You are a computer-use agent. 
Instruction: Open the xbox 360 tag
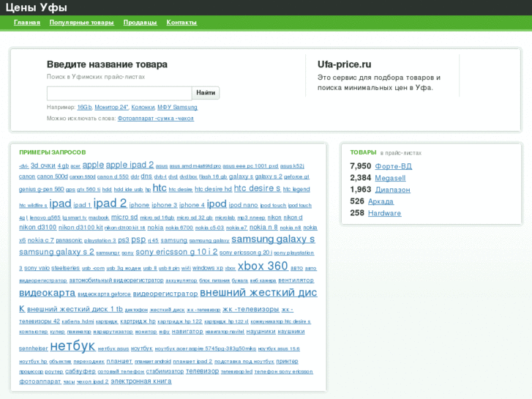click(x=263, y=266)
